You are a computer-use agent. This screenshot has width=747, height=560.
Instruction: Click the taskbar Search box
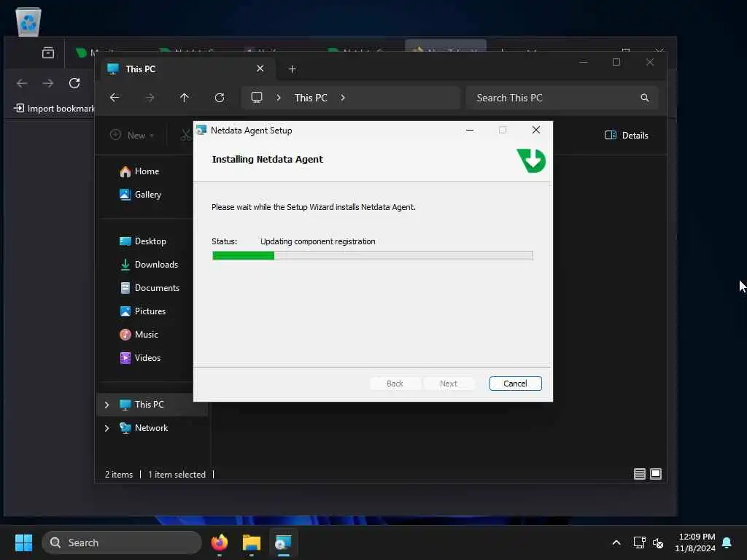click(122, 542)
